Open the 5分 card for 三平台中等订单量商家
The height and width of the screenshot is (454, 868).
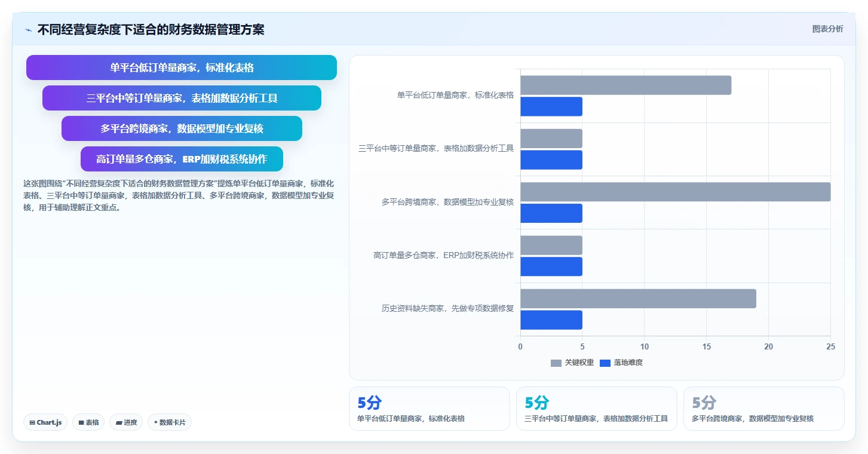click(x=597, y=409)
